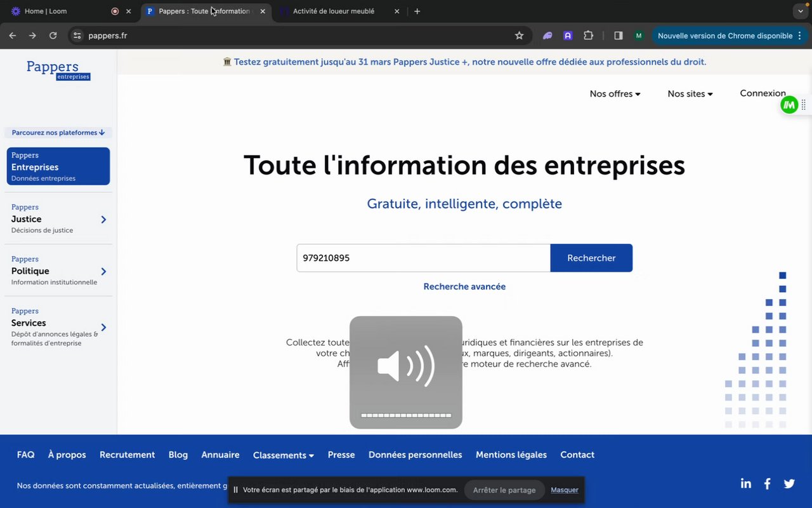Screen dimensions: 812x508
Task: Expand the Nos offres dropdown
Action: [615, 94]
